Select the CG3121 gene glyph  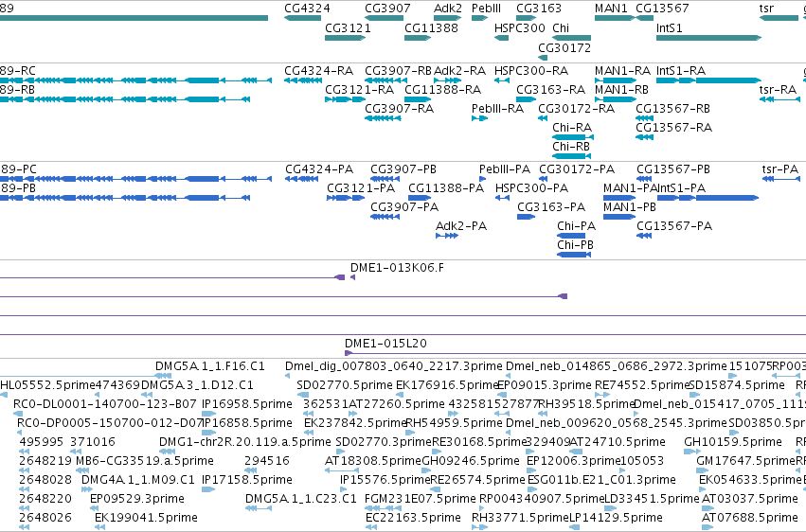346,38
